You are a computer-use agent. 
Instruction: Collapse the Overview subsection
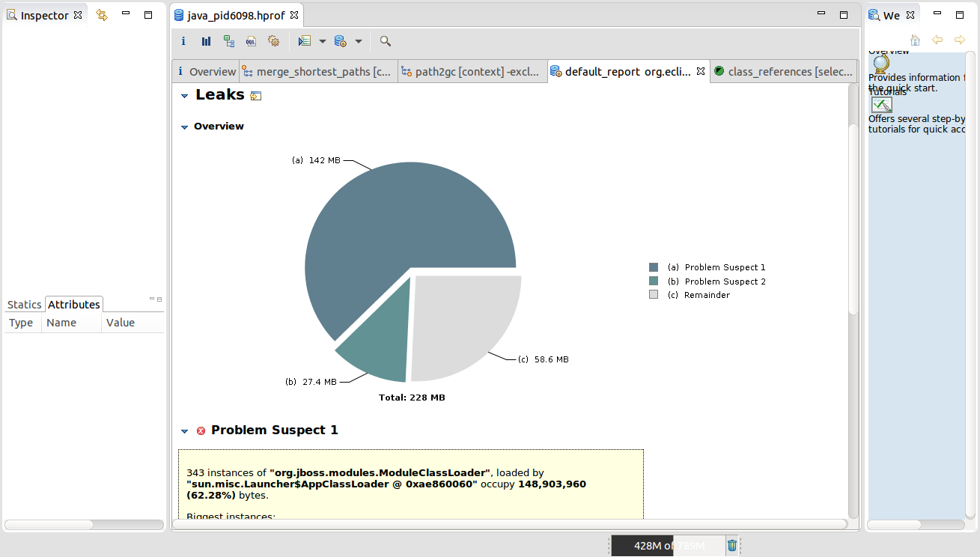point(185,127)
